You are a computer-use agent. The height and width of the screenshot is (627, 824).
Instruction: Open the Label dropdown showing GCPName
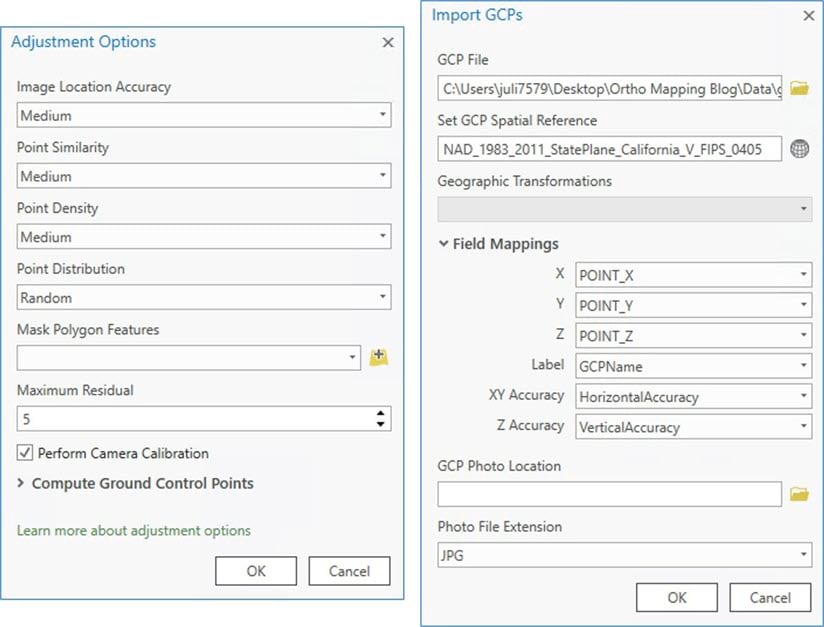804,365
